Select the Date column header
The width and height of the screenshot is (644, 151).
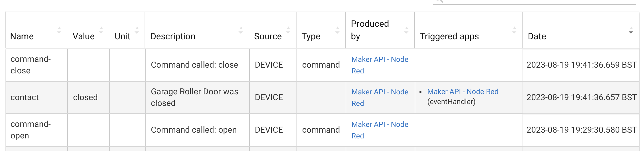point(537,36)
